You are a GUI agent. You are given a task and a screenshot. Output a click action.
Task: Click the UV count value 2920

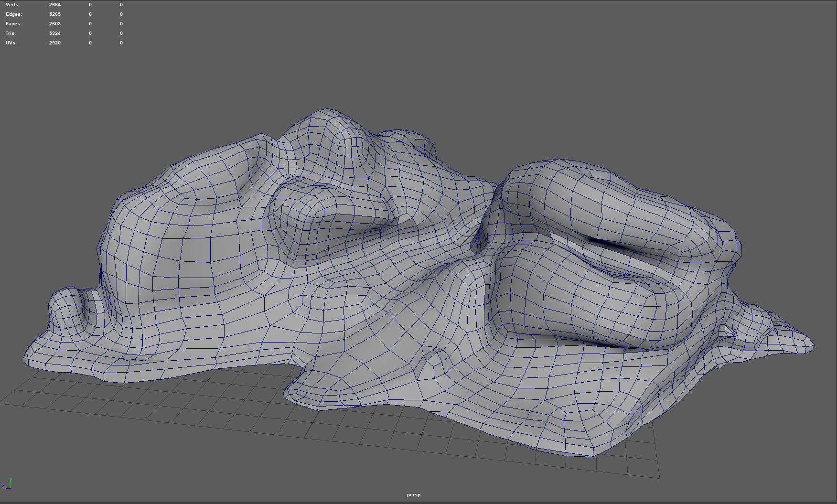(x=55, y=43)
